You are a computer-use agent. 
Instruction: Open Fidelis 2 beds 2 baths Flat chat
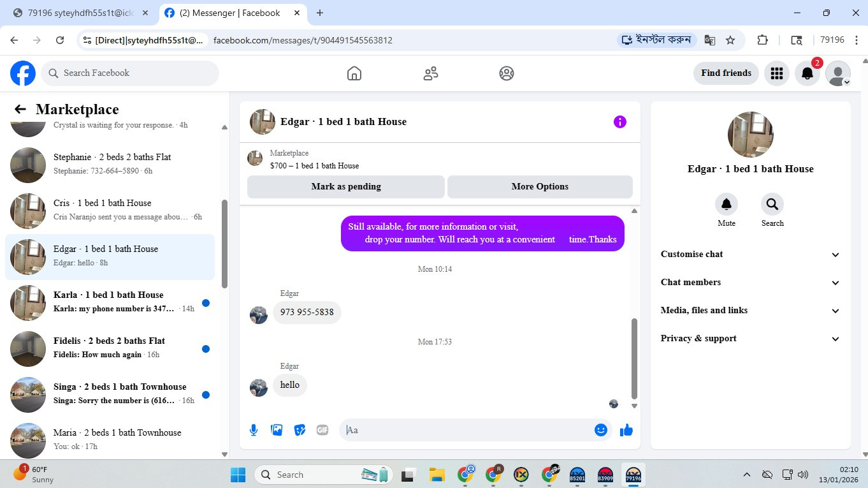pyautogui.click(x=110, y=348)
